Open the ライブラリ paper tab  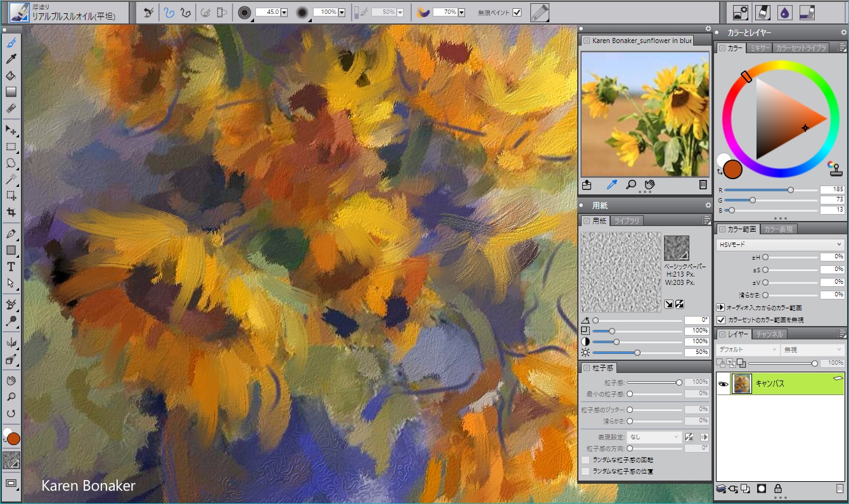coord(627,220)
